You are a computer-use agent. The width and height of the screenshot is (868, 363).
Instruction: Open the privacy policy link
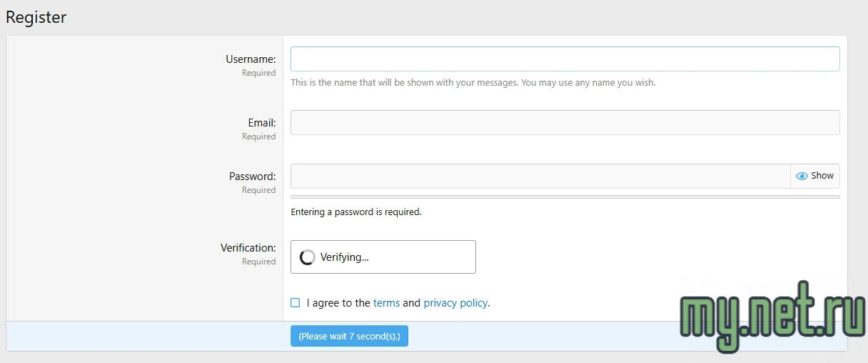point(455,303)
